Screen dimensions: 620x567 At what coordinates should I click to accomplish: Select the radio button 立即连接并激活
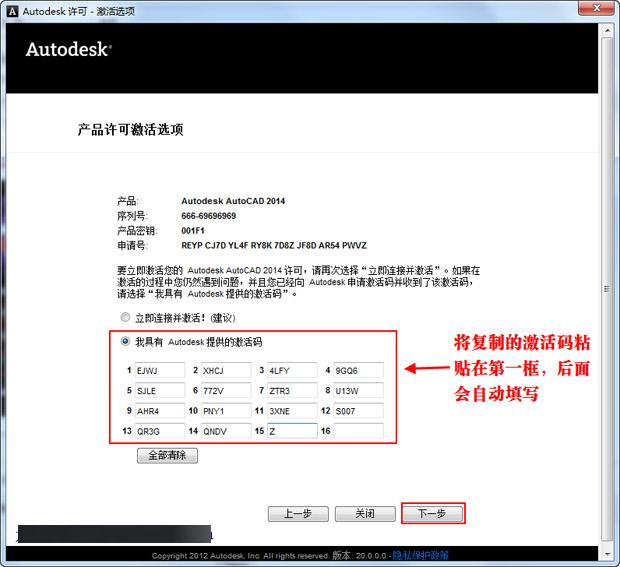(x=125, y=317)
